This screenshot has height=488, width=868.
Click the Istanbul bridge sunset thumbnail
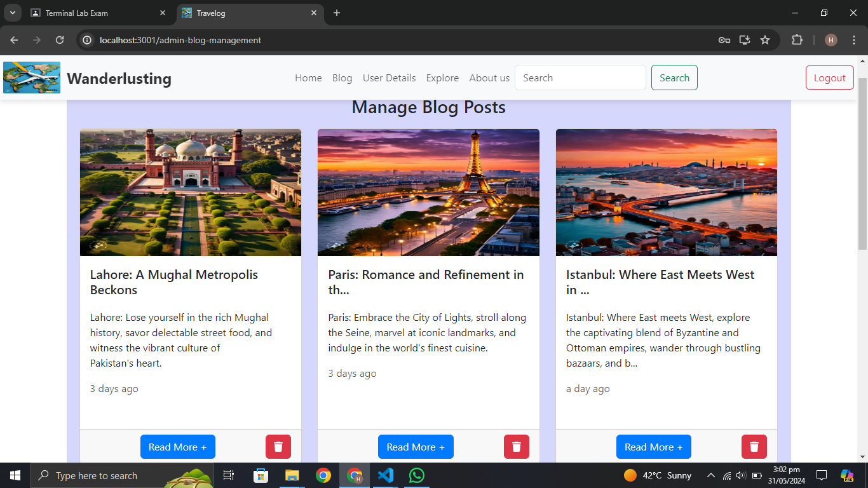coord(667,193)
